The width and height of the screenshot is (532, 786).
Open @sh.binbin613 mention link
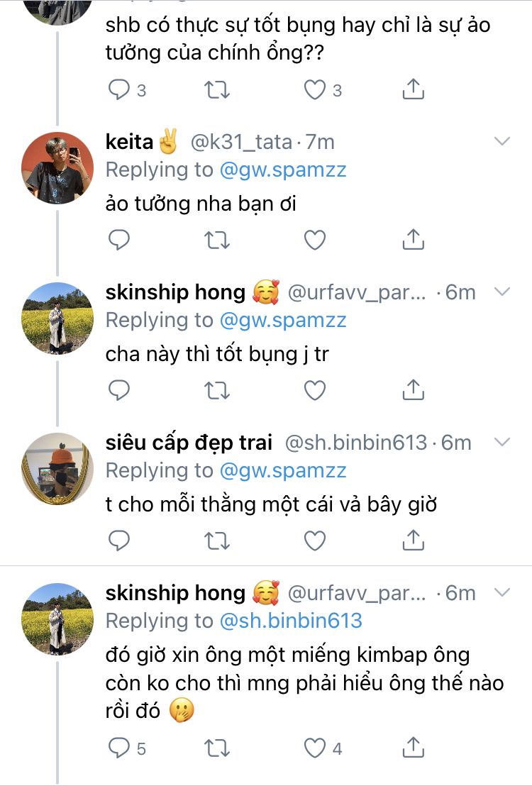click(292, 621)
